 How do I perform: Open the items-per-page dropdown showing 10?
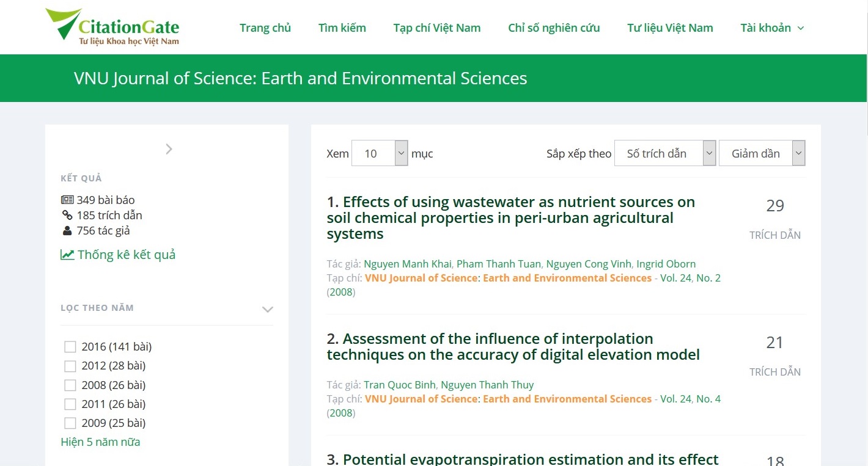click(380, 153)
